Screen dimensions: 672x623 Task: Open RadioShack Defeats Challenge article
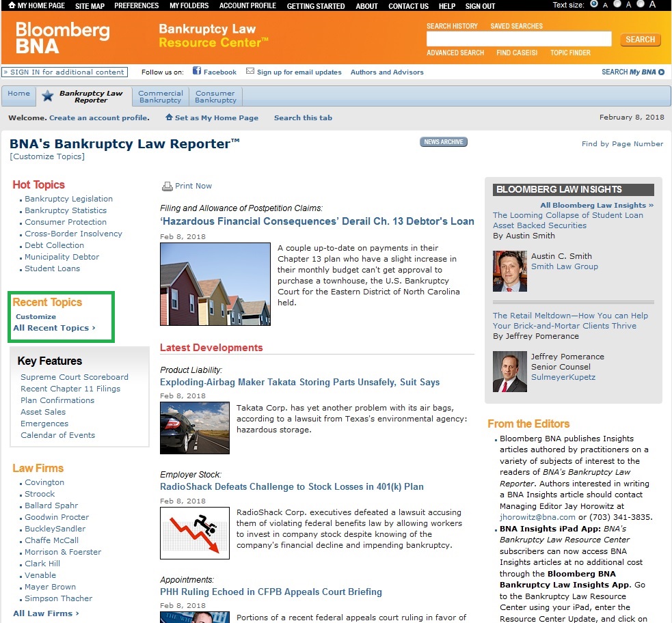click(291, 487)
